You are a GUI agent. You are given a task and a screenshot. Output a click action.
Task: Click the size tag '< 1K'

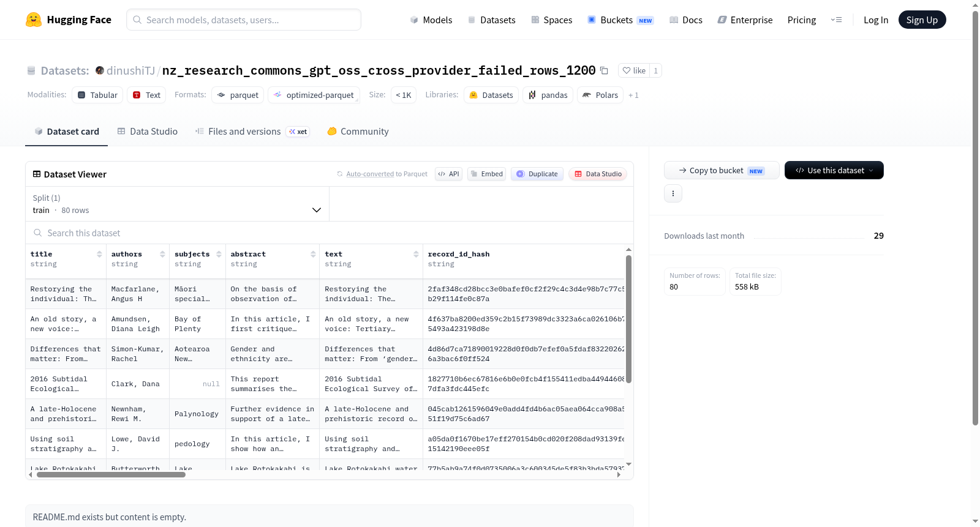[404, 95]
